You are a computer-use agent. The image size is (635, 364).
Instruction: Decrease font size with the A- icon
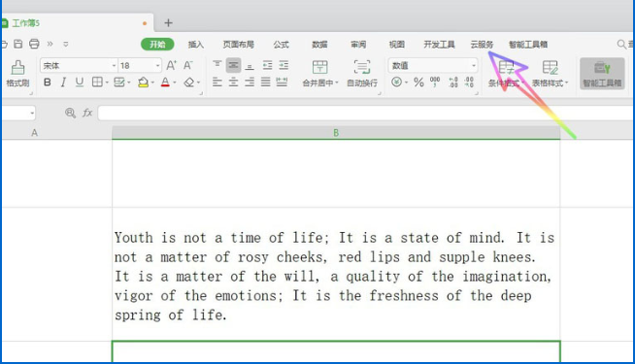pos(188,65)
